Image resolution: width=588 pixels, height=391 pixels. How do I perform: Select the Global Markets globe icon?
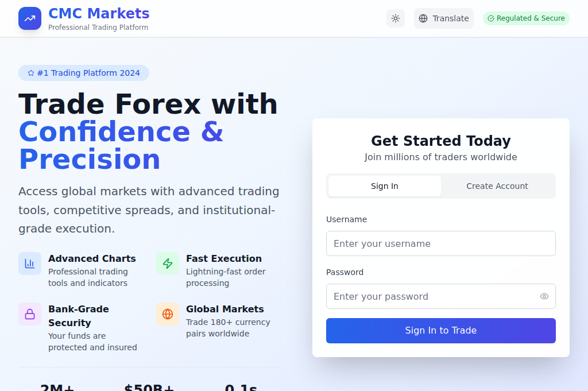167,313
